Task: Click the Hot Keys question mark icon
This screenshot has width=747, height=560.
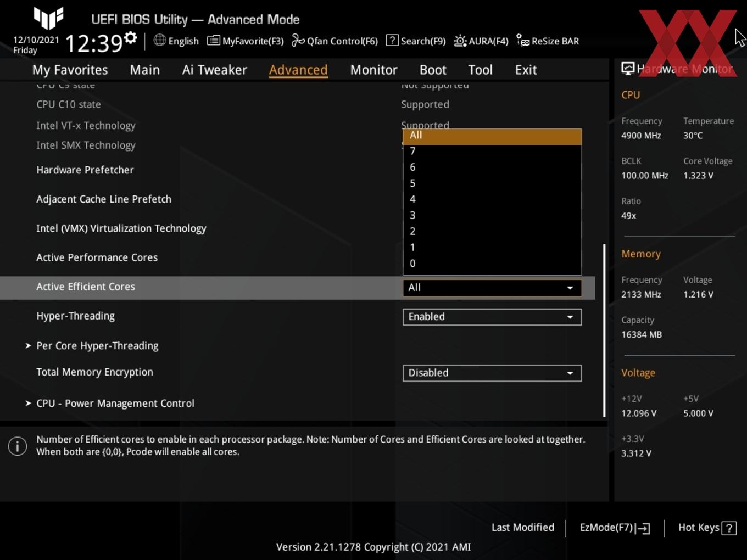Action: 729,528
